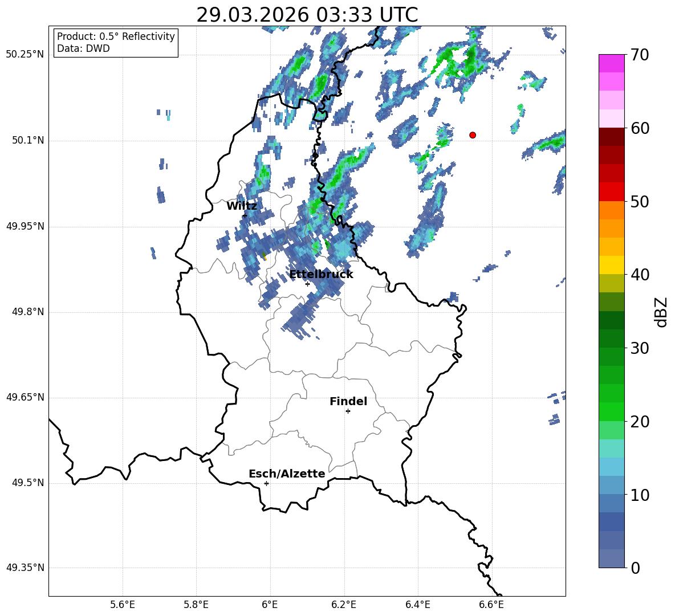675x616 pixels.
Task: Click the 'Ettelbruck' city label
Action: pyautogui.click(x=321, y=275)
